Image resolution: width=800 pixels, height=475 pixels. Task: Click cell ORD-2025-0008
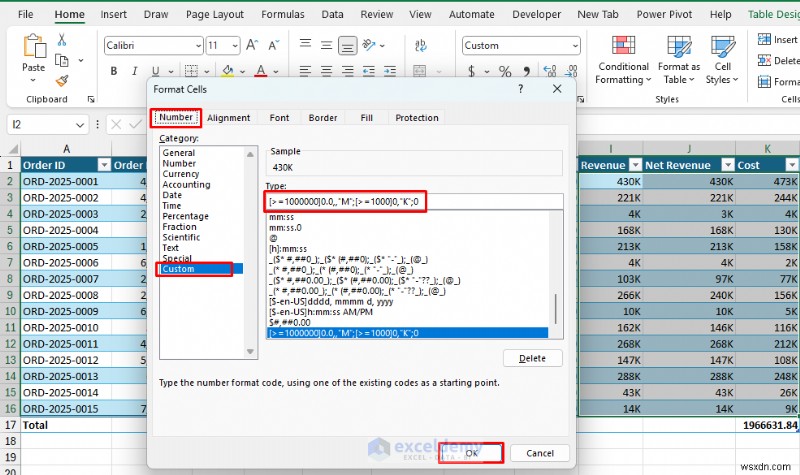point(66,295)
